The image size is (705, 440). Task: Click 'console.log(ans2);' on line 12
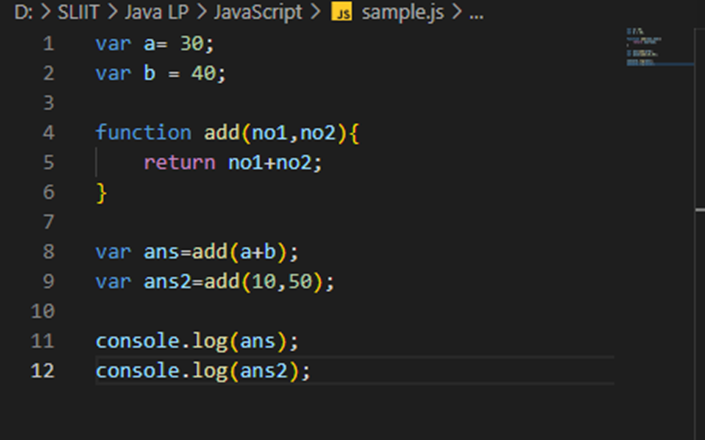tap(203, 371)
